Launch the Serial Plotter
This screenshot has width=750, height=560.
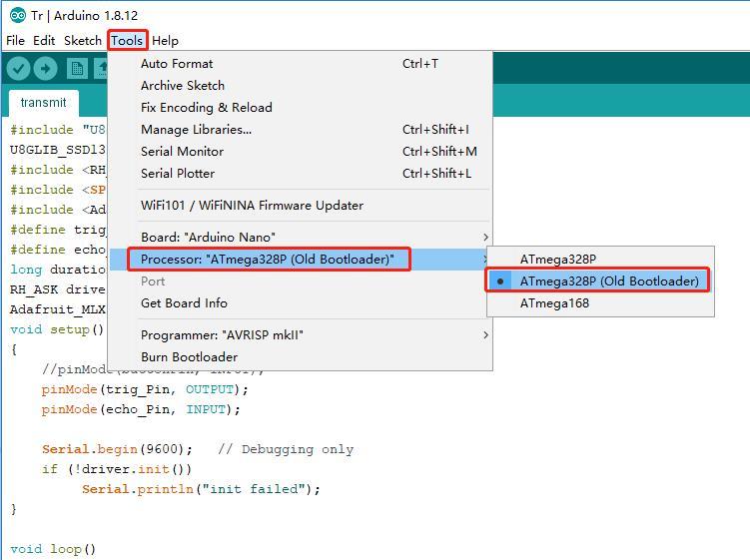point(301,174)
